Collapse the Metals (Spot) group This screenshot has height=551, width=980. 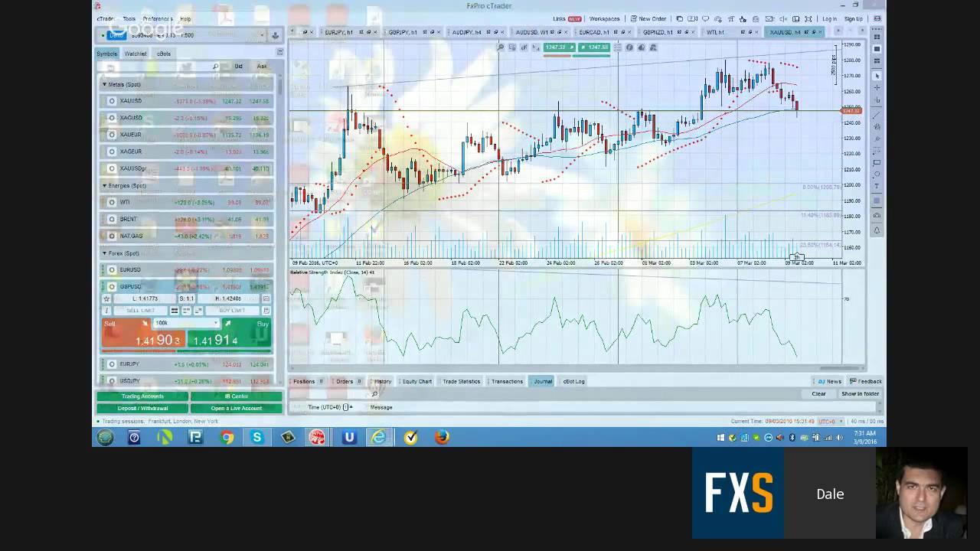[x=104, y=84]
